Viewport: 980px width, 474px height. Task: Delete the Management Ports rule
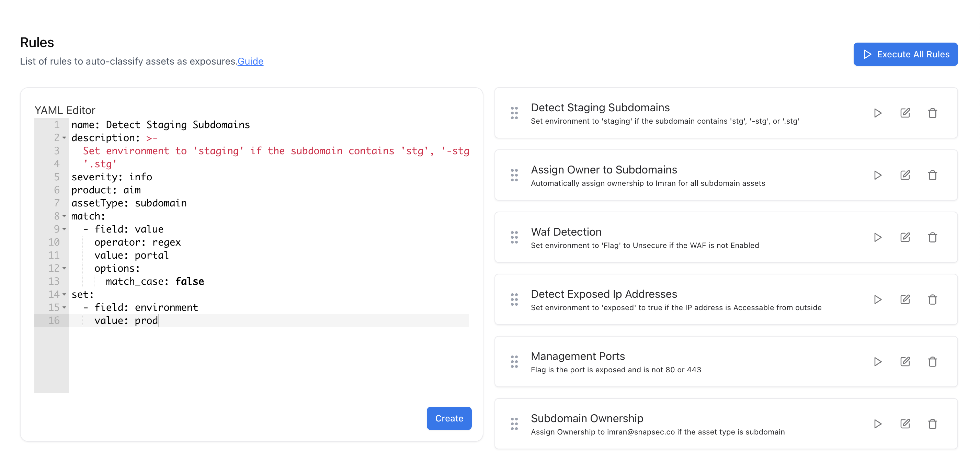[x=932, y=361]
